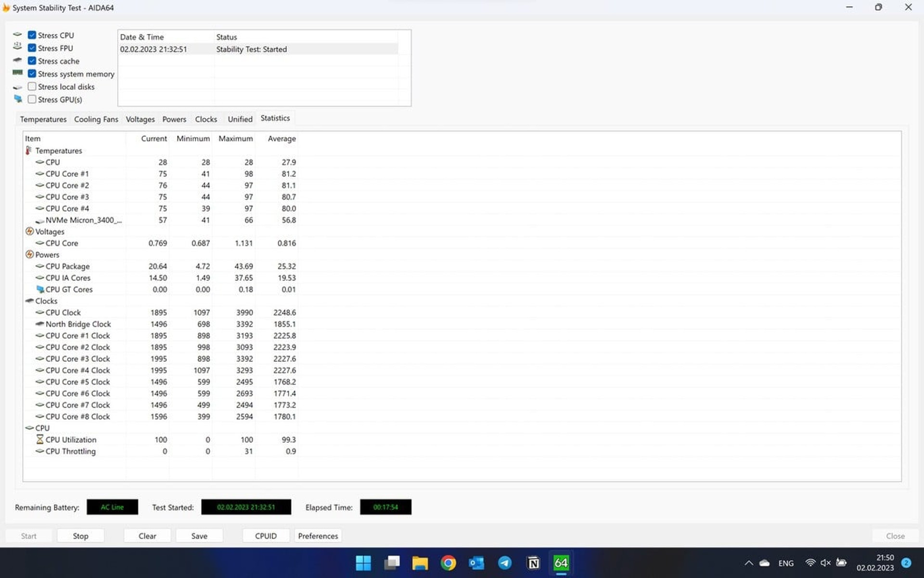Open Task View in the taskbar
The height and width of the screenshot is (578, 924).
[392, 563]
